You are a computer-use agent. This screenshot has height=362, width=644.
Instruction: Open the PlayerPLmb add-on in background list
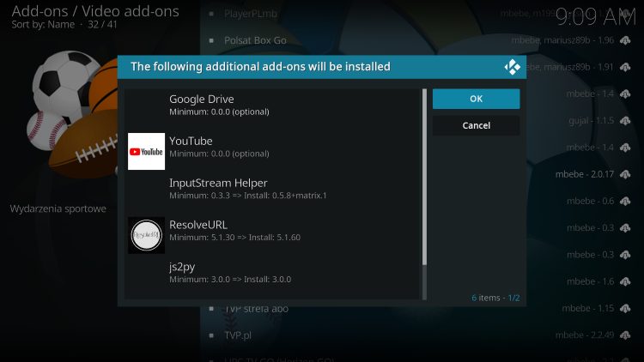(251, 14)
